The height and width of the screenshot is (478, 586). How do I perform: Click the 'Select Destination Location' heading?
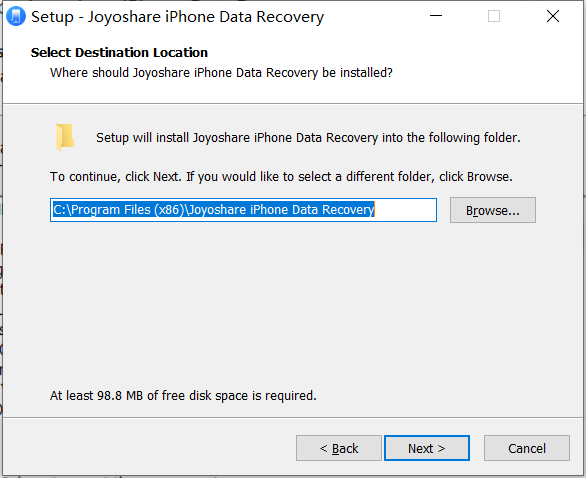[119, 53]
